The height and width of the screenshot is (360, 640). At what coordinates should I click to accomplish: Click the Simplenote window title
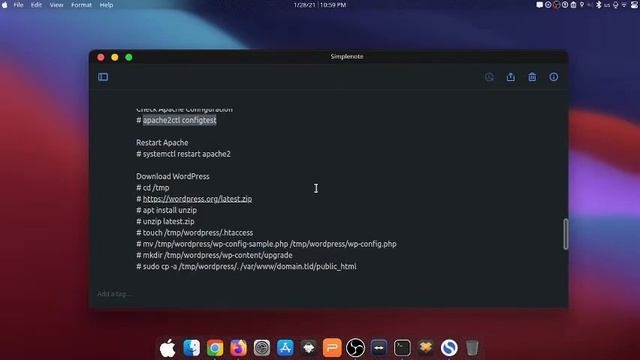347,56
